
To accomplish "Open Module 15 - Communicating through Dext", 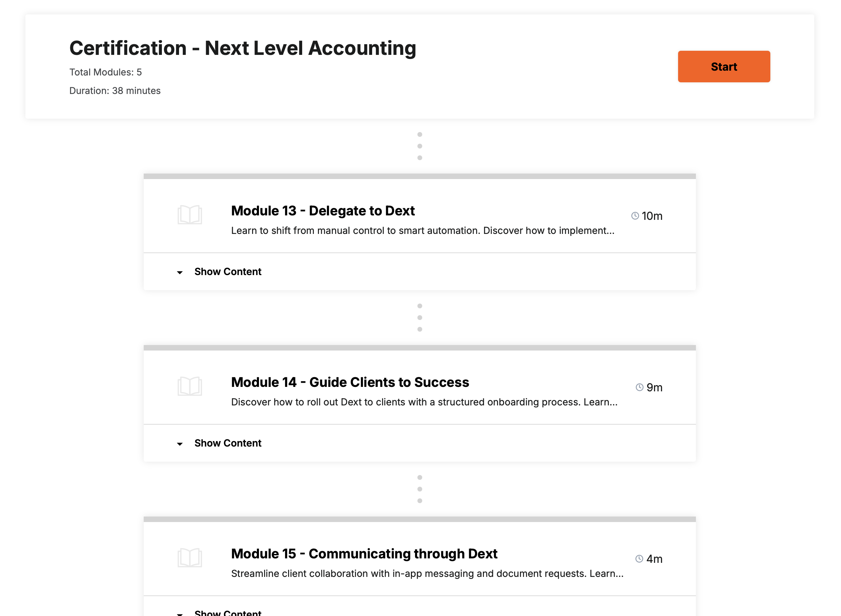I will [x=364, y=554].
